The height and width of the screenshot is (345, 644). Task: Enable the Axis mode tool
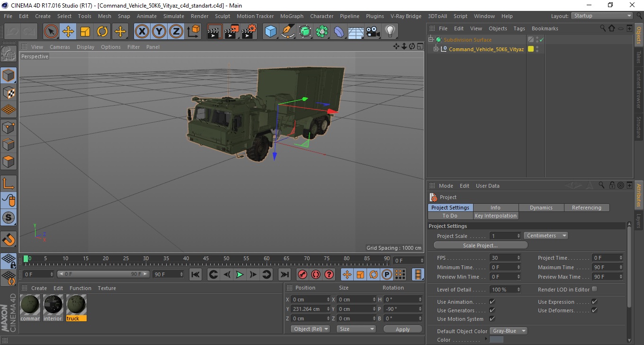click(x=9, y=183)
